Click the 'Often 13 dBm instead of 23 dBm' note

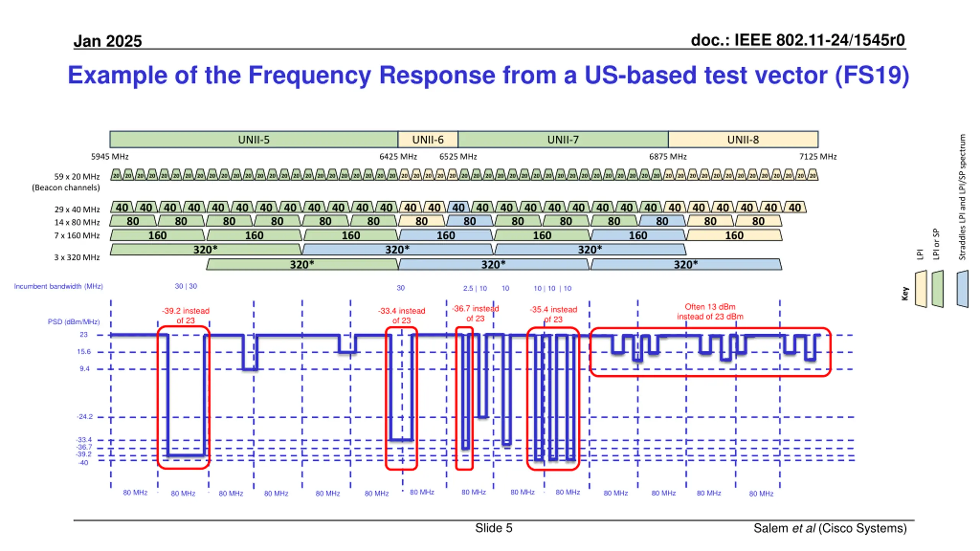710,312
